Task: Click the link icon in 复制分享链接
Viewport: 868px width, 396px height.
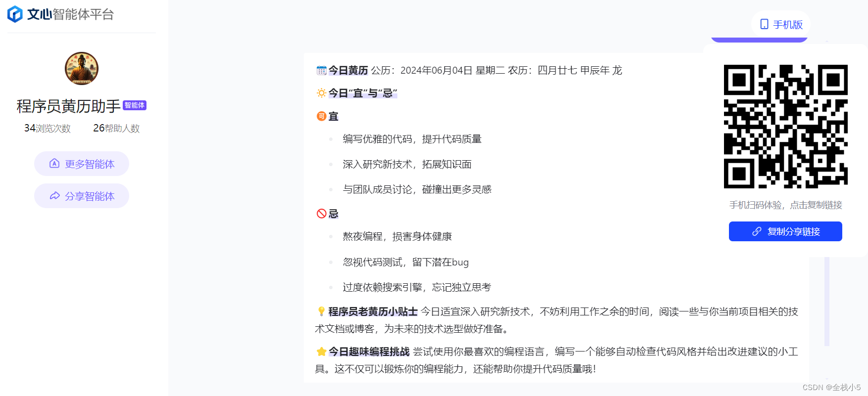Action: [x=757, y=231]
